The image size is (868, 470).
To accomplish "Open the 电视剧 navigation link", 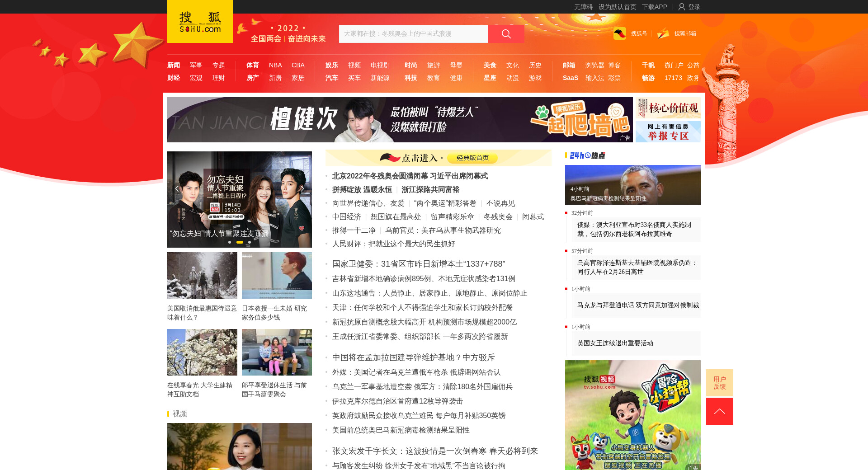I will [380, 65].
